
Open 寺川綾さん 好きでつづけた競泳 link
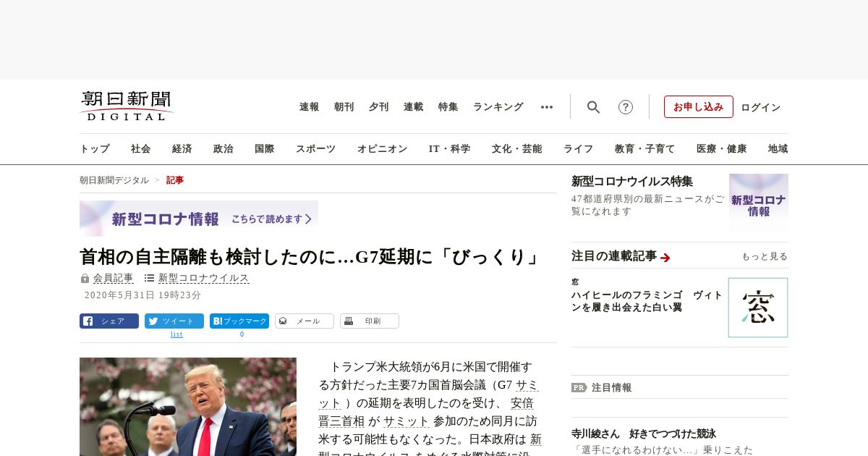pyautogui.click(x=644, y=434)
